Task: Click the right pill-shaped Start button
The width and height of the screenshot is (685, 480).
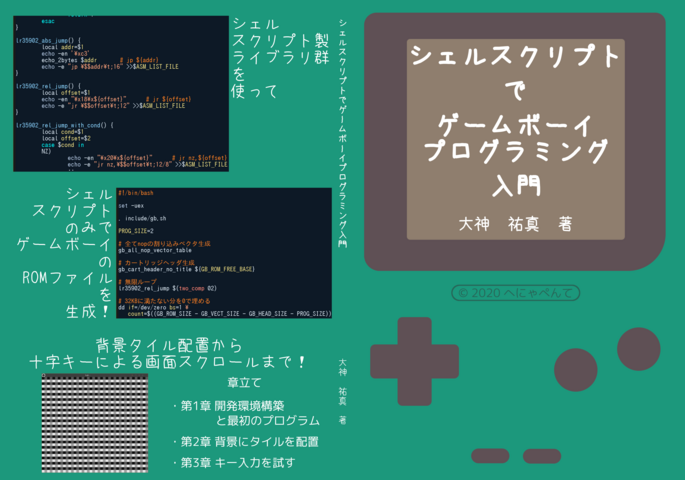Action: [542, 456]
